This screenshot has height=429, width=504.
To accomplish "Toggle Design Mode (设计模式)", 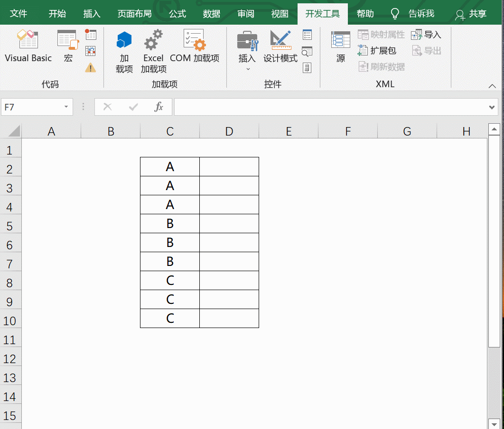I will (x=280, y=46).
